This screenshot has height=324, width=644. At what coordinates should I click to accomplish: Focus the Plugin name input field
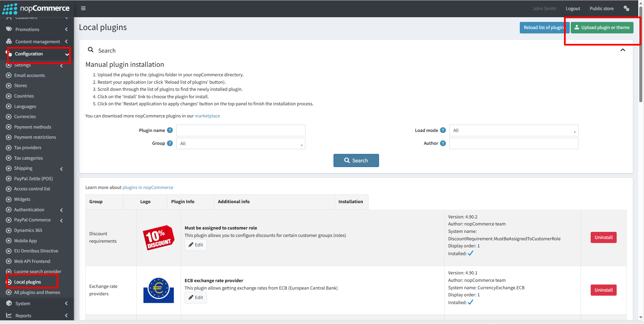pos(241,131)
